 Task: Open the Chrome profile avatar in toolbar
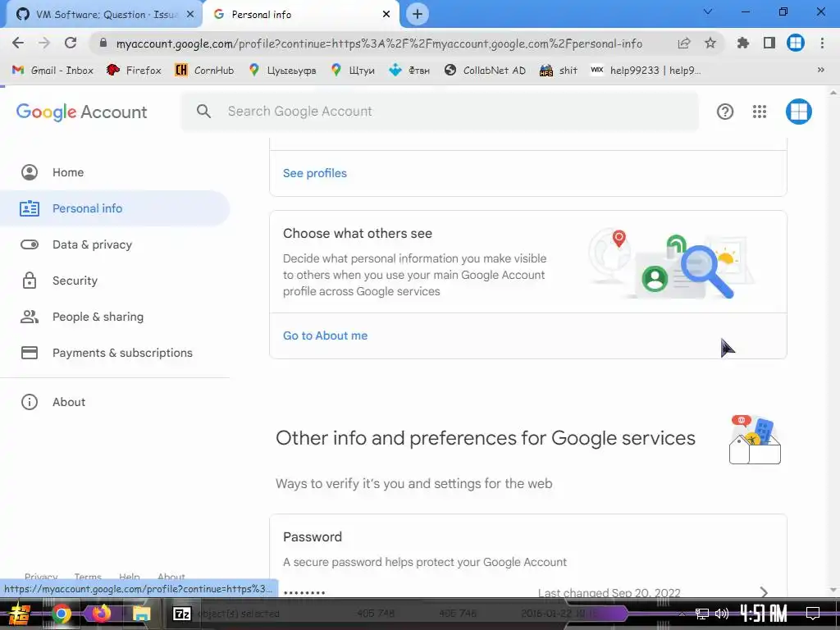pyautogui.click(x=796, y=43)
